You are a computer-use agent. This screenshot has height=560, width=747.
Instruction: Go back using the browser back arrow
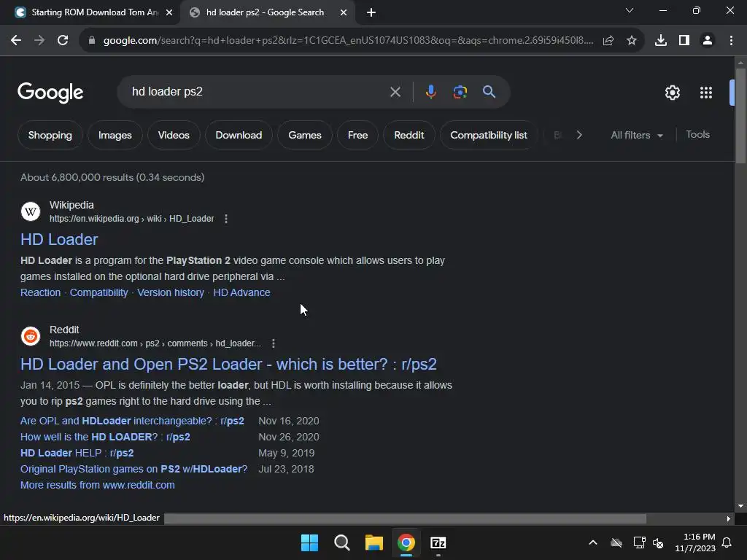pyautogui.click(x=16, y=41)
